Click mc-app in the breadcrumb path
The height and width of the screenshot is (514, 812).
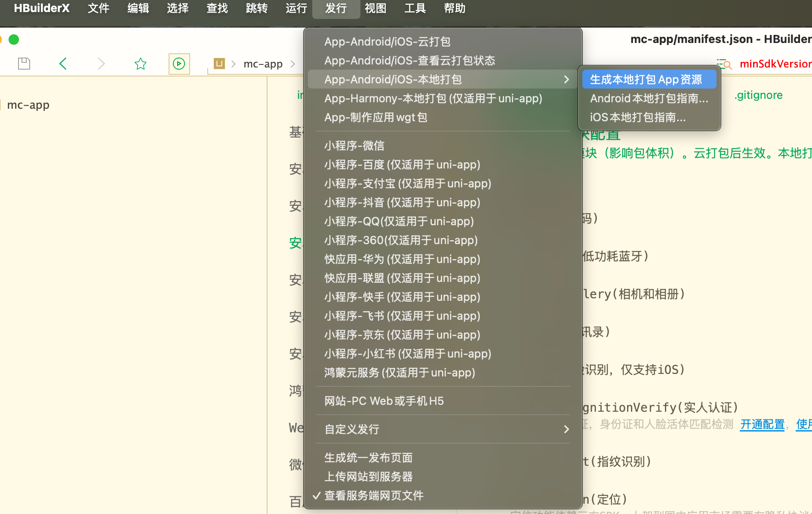pos(263,64)
